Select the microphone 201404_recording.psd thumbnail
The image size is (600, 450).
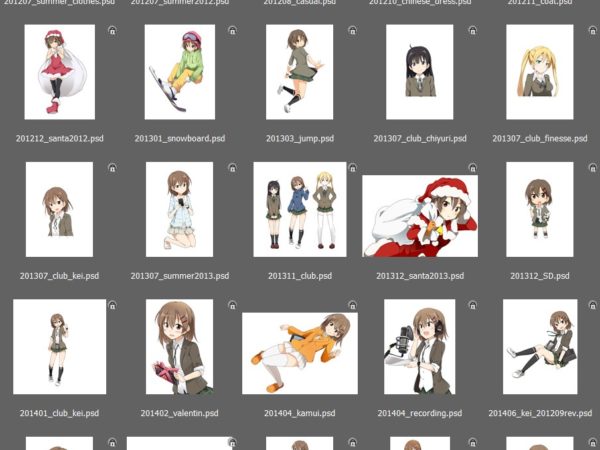coord(420,347)
